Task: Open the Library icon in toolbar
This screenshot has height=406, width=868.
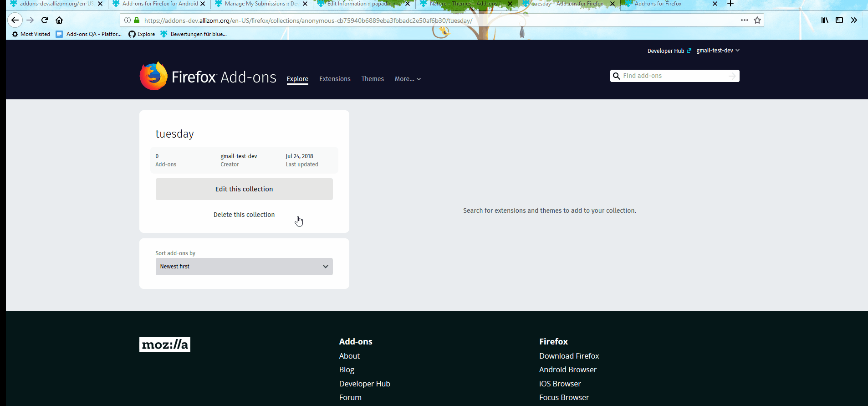Action: coord(825,20)
